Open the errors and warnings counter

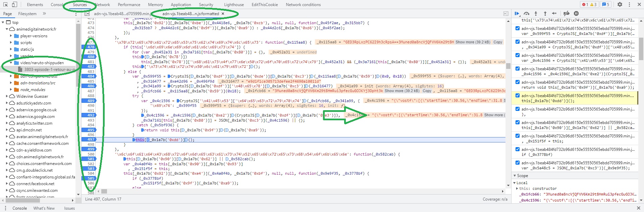[589, 4]
